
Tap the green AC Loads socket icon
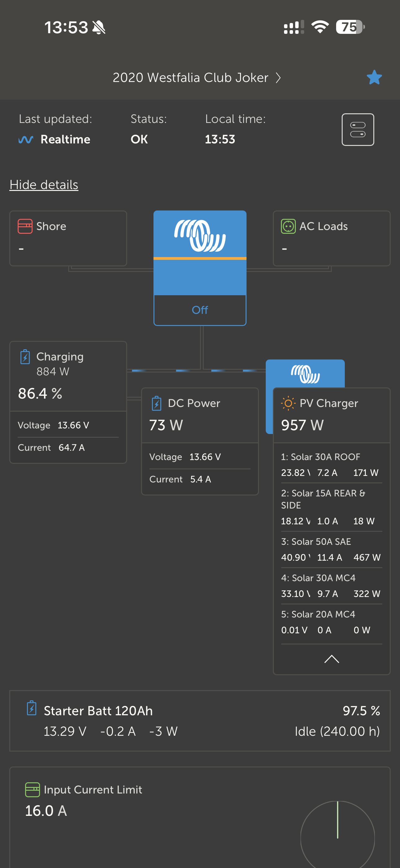[288, 226]
